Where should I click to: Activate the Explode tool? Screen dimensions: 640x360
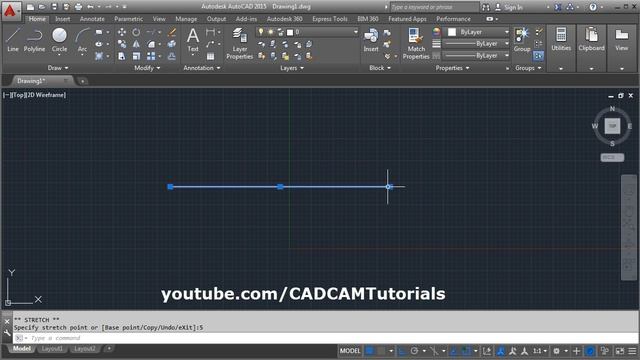coord(172,44)
